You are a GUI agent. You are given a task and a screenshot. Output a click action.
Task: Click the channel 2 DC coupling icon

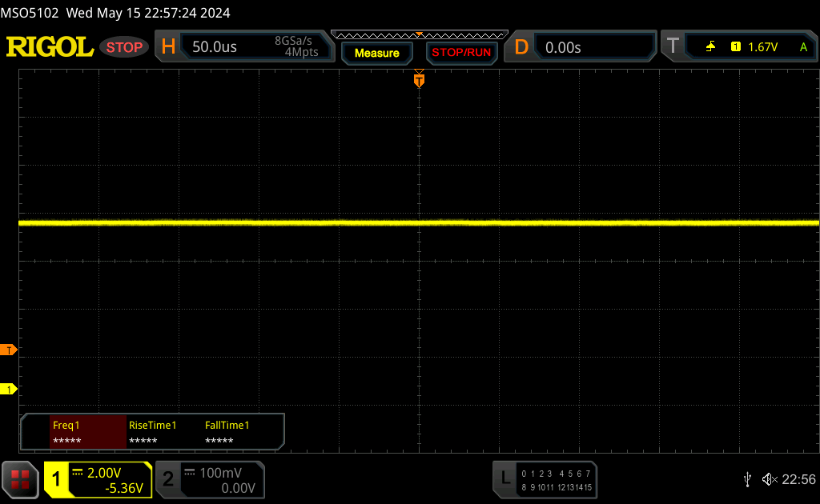point(190,473)
